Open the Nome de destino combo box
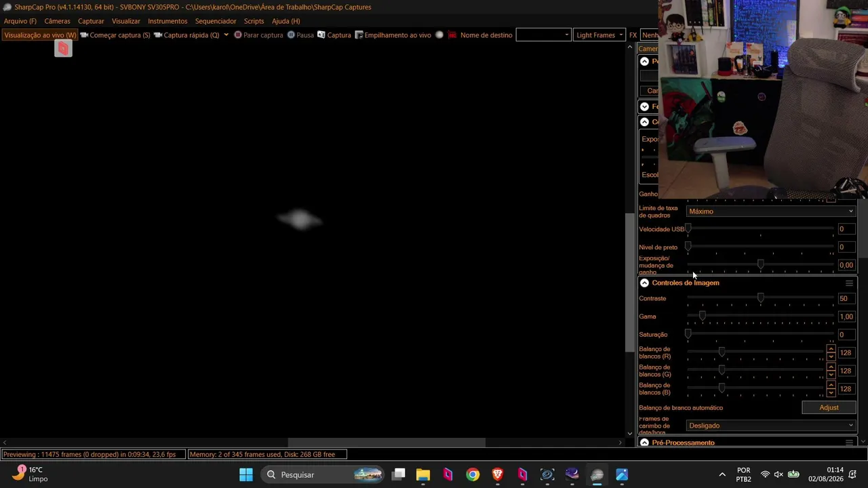868x488 pixels. (543, 35)
